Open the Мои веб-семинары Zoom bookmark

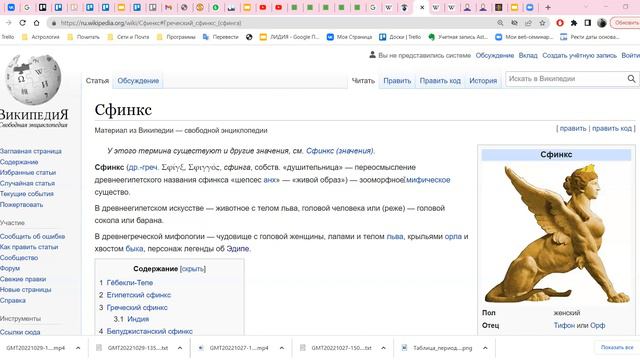(x=524, y=37)
